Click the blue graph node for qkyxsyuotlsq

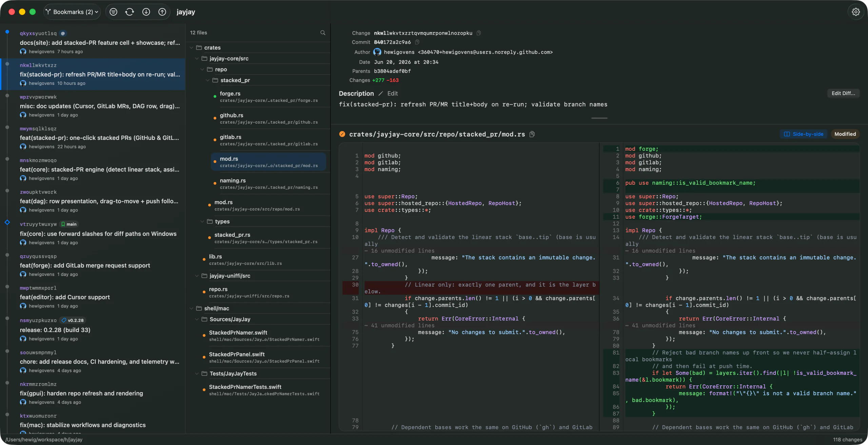[7, 32]
